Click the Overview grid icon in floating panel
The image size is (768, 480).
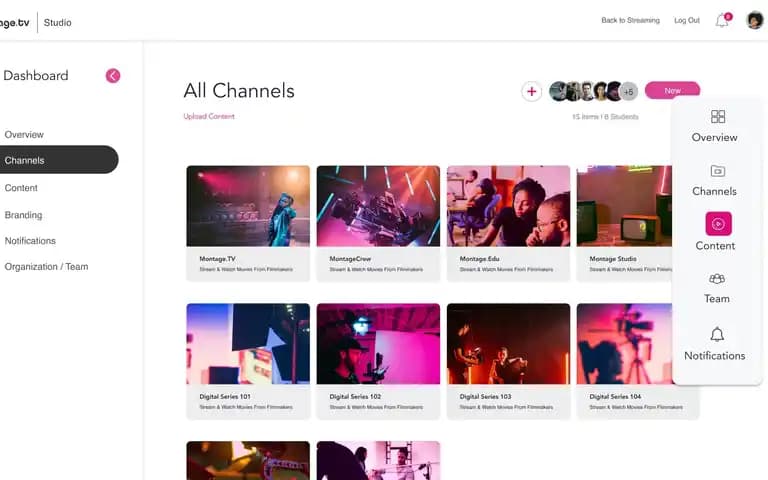tap(718, 117)
